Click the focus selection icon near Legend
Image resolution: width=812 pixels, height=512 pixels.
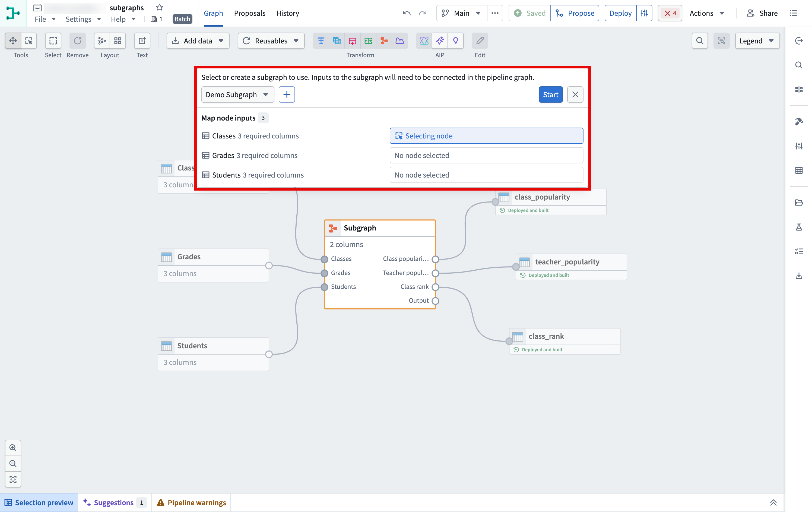tap(721, 41)
